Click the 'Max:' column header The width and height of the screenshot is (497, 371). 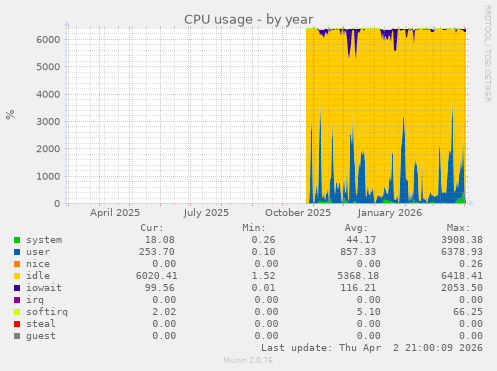pyautogui.click(x=458, y=228)
